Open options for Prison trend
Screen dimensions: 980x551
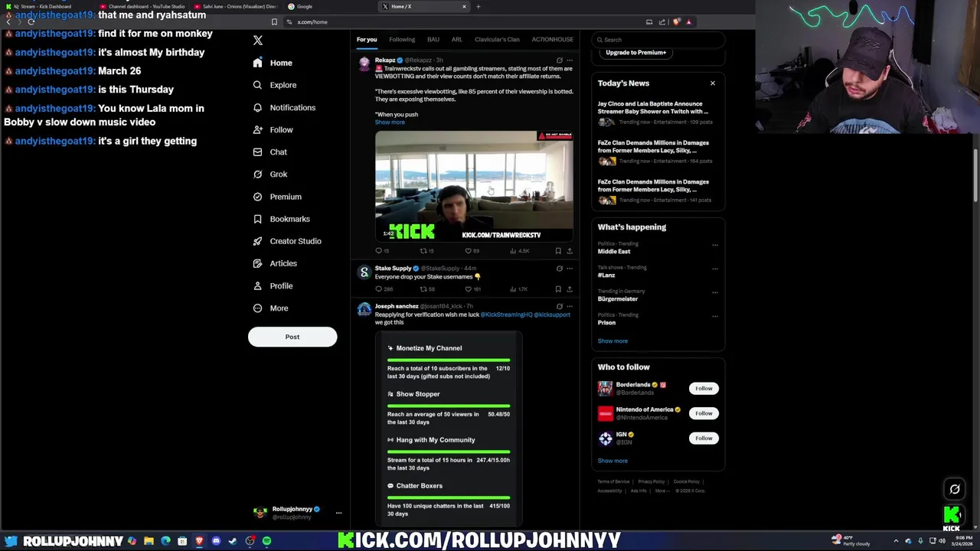(x=715, y=316)
